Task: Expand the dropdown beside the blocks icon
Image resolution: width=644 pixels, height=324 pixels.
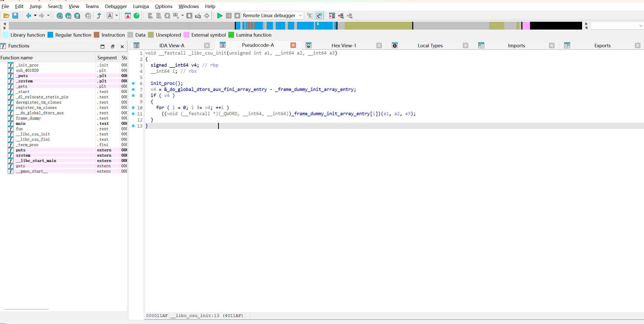Action: (x=182, y=16)
